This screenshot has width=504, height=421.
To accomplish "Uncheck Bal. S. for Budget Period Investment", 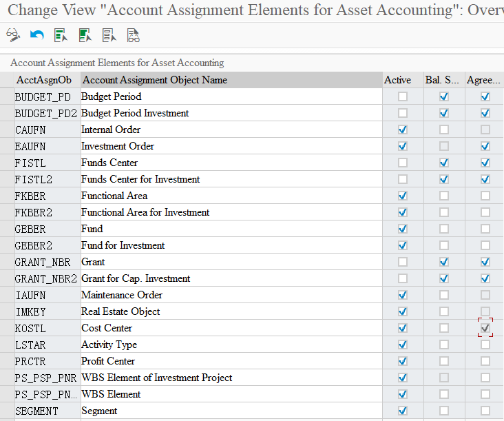I will tap(444, 113).
